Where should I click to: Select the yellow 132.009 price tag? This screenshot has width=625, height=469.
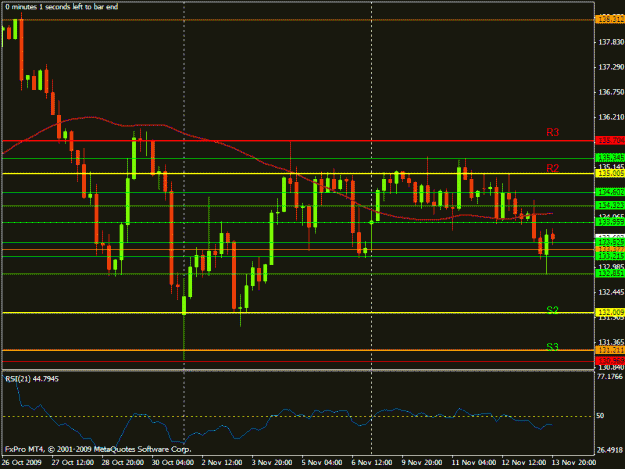click(x=610, y=312)
